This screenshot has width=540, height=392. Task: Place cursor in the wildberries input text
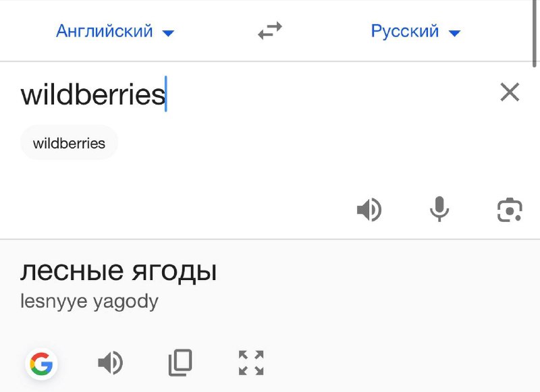[92, 94]
